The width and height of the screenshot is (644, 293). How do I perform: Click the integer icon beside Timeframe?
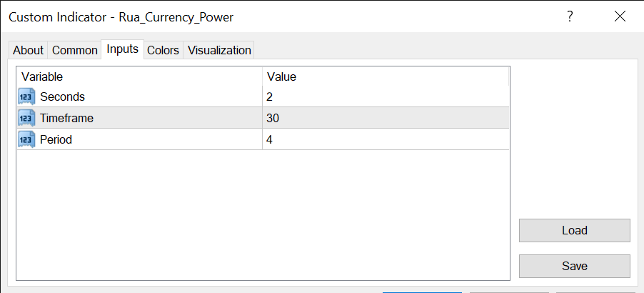27,119
